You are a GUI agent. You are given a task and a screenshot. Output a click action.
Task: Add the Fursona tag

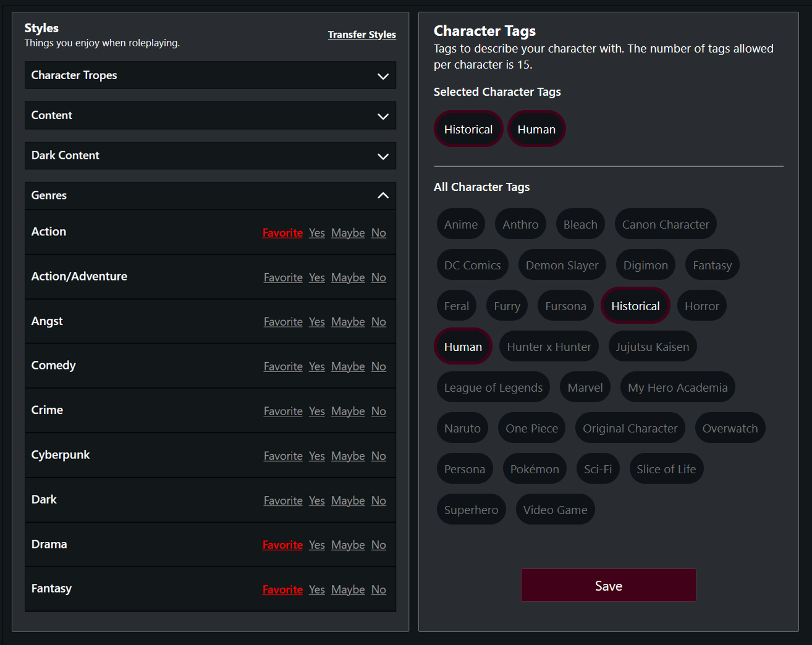click(565, 306)
